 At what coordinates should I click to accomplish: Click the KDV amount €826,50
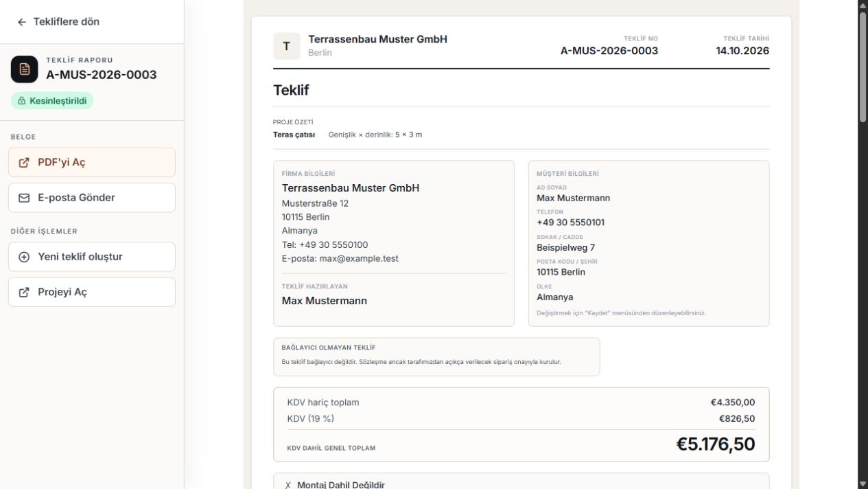click(x=737, y=418)
